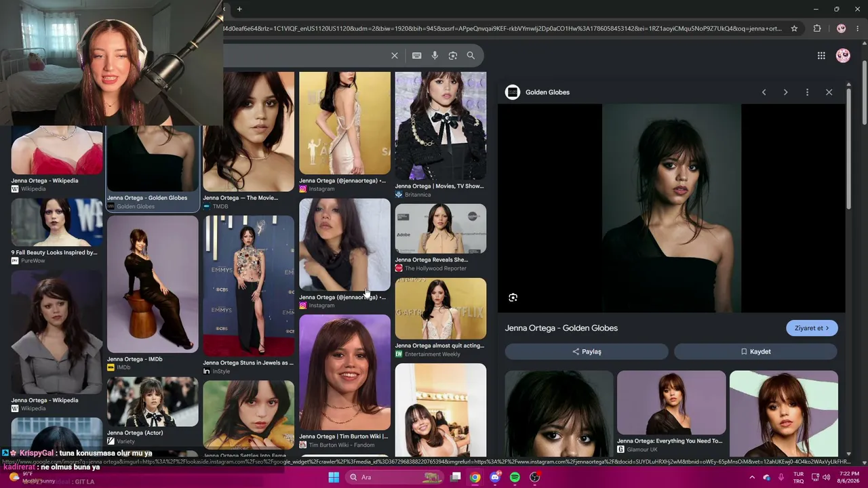Image resolution: width=868 pixels, height=488 pixels.
Task: Select the Britannica Movies, TV Shows result image
Action: [441, 125]
